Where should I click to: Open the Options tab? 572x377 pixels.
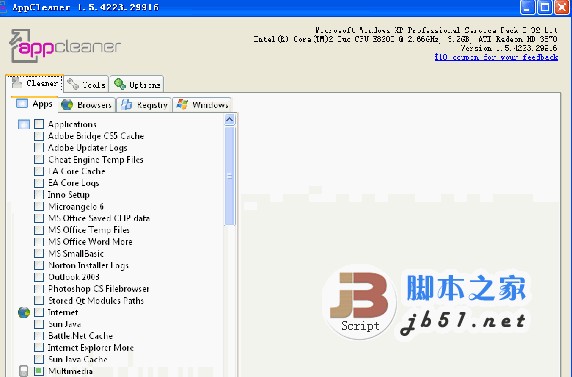point(137,84)
